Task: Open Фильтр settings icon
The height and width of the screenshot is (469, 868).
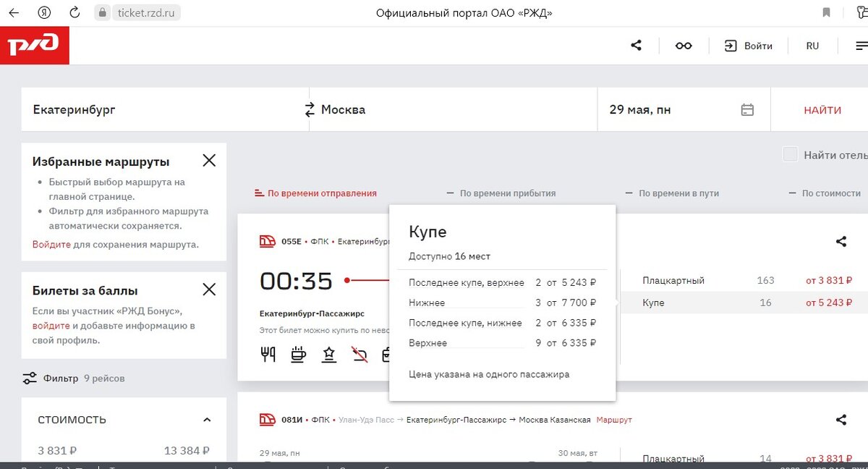Action: coord(30,378)
